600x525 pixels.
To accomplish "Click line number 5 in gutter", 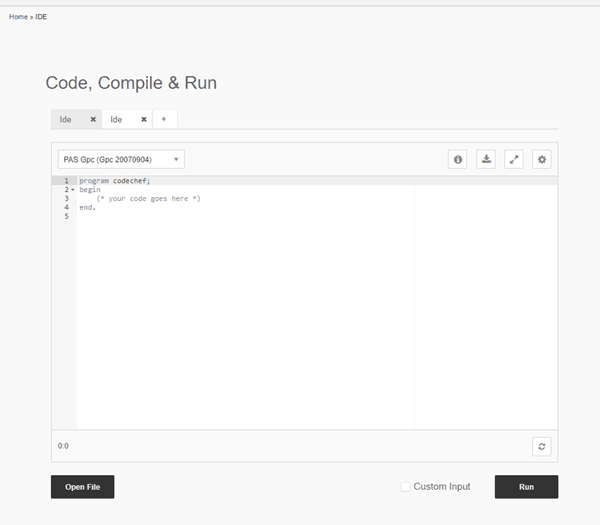I will [x=67, y=216].
